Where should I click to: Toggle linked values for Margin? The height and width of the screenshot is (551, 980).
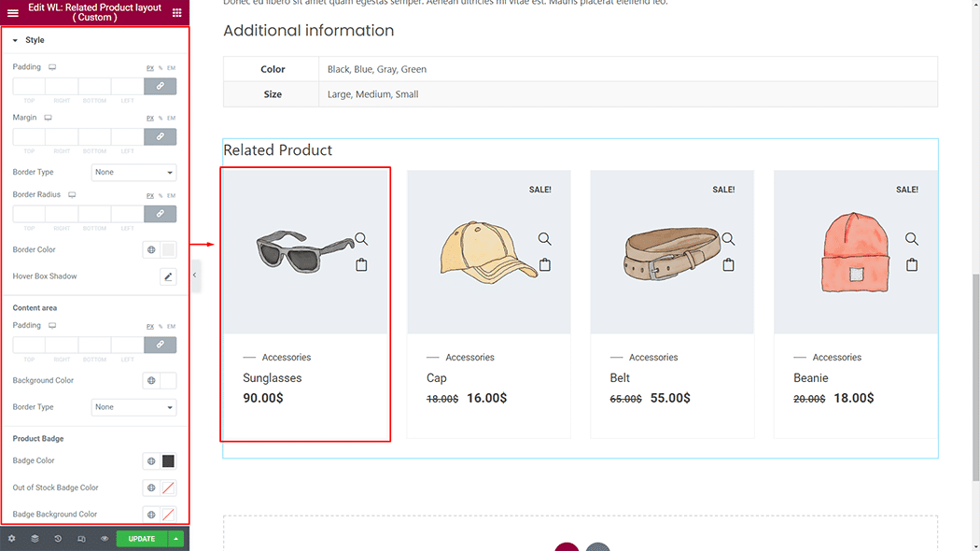coord(160,136)
